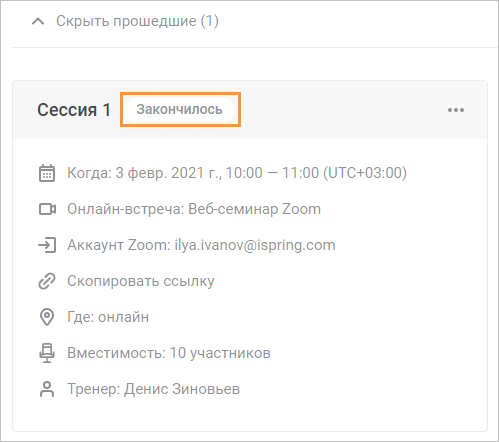
Task: Click the 'Скрыть прошедшие (1)' label
Action: click(x=137, y=21)
